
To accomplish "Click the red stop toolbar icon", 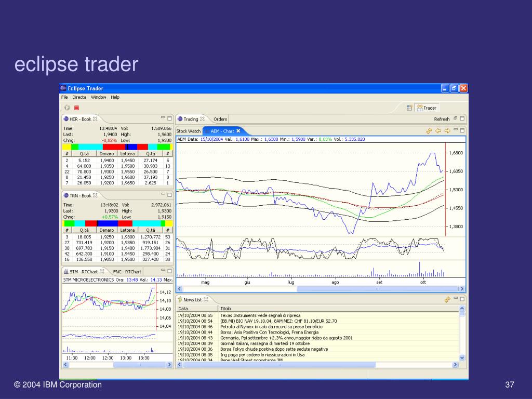I will 77,108.
